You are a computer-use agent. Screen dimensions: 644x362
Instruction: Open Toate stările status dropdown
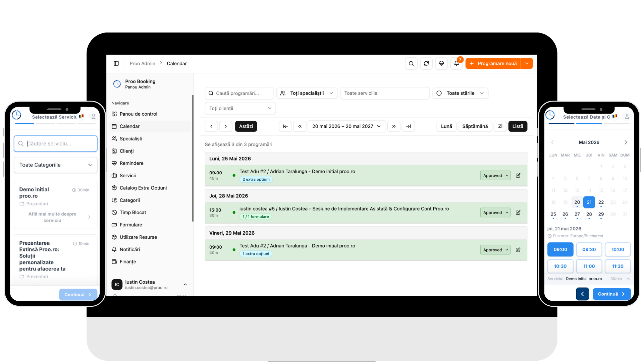461,93
